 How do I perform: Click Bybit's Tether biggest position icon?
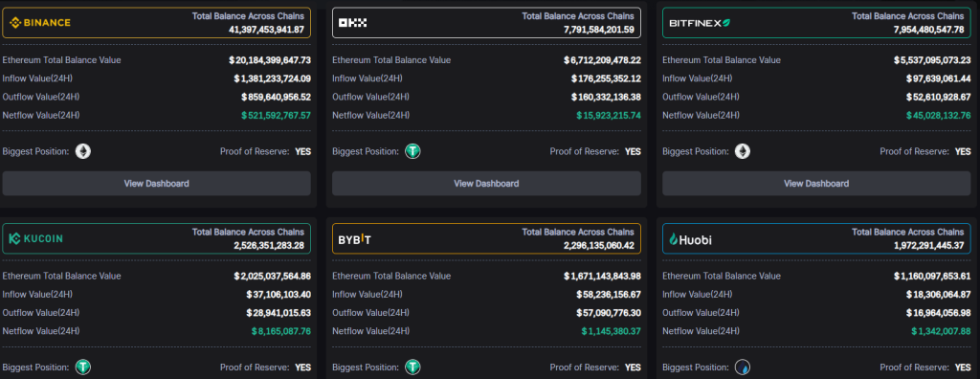click(x=412, y=368)
